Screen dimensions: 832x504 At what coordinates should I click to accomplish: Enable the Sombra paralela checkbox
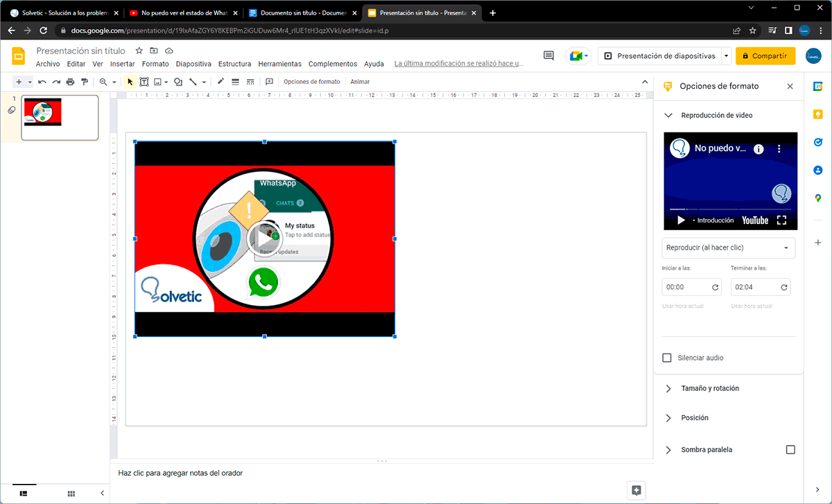click(x=790, y=450)
